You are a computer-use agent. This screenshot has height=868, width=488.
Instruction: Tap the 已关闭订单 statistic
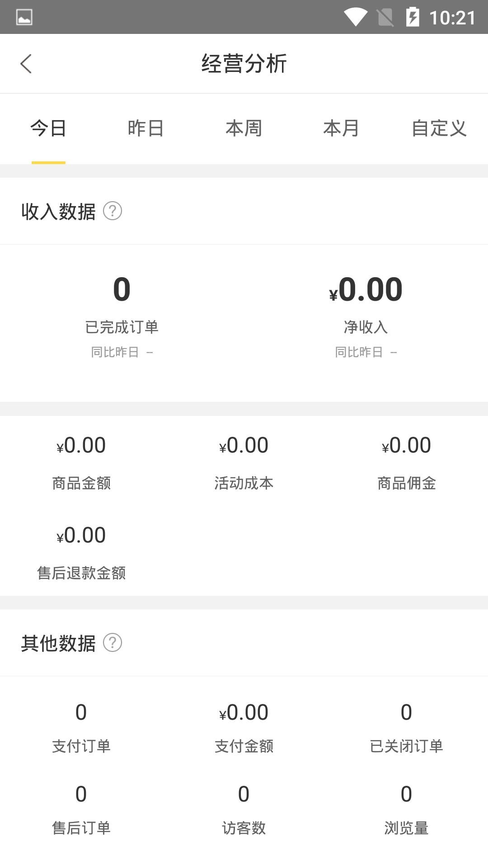tap(406, 712)
